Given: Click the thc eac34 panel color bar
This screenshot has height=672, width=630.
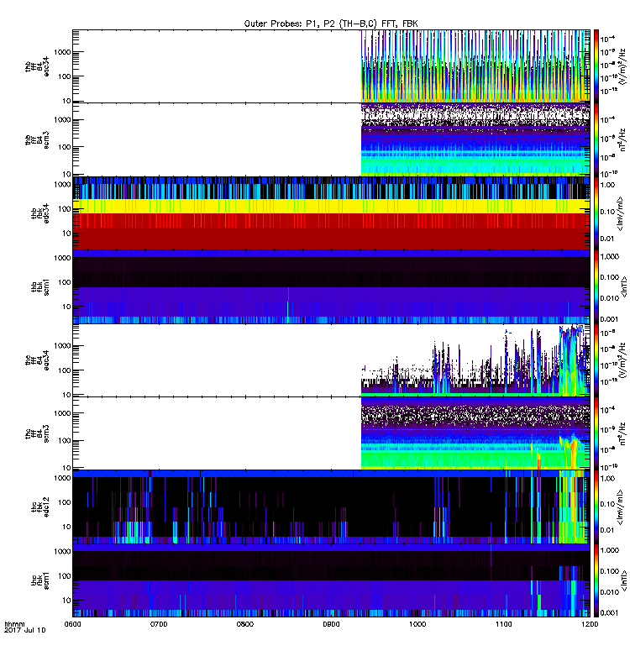Looking at the screenshot, I should (x=596, y=360).
